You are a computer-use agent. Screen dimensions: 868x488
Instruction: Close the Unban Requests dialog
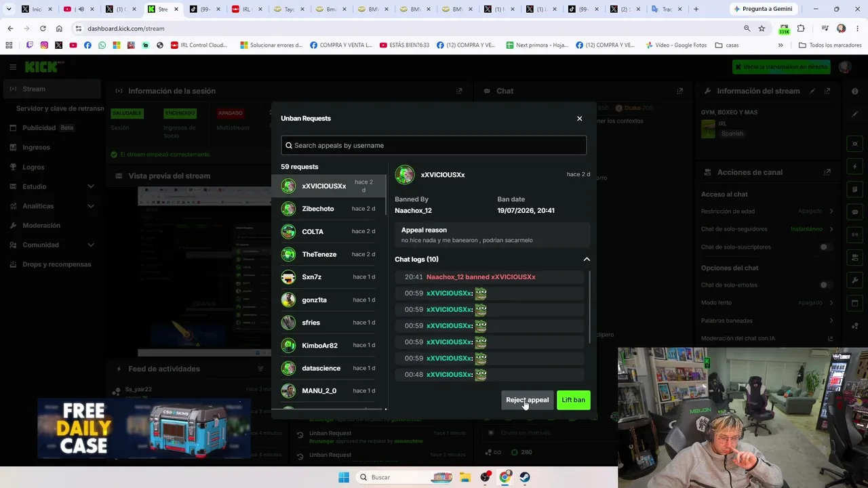point(579,119)
